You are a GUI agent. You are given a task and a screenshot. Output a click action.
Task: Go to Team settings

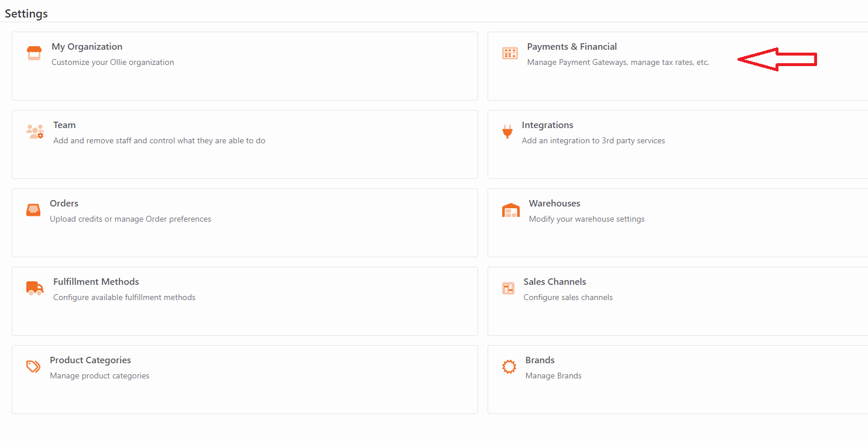[64, 125]
